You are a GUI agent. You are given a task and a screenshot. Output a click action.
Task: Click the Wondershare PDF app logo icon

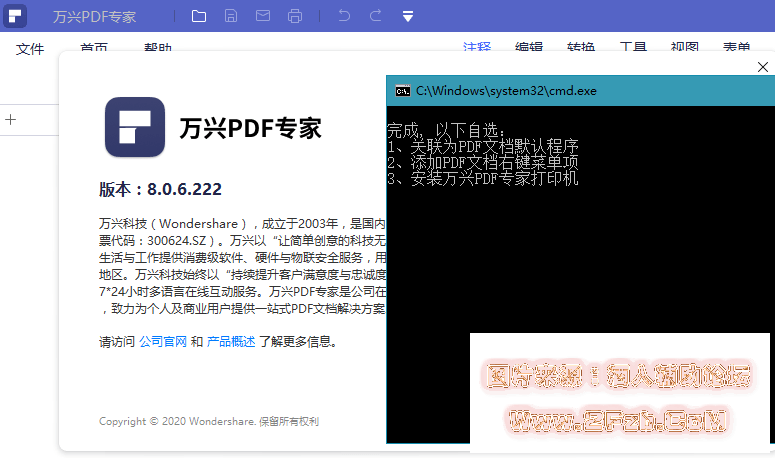17,16
